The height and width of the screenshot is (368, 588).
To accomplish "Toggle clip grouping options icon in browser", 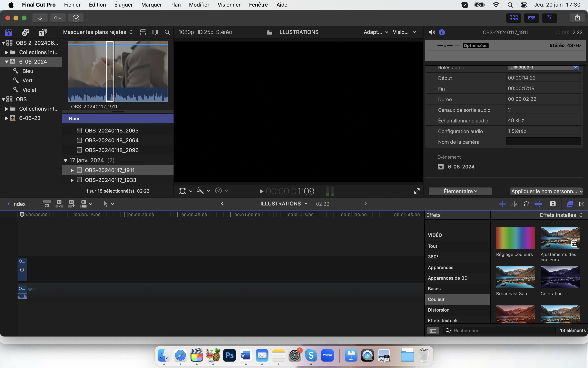I will click(143, 32).
